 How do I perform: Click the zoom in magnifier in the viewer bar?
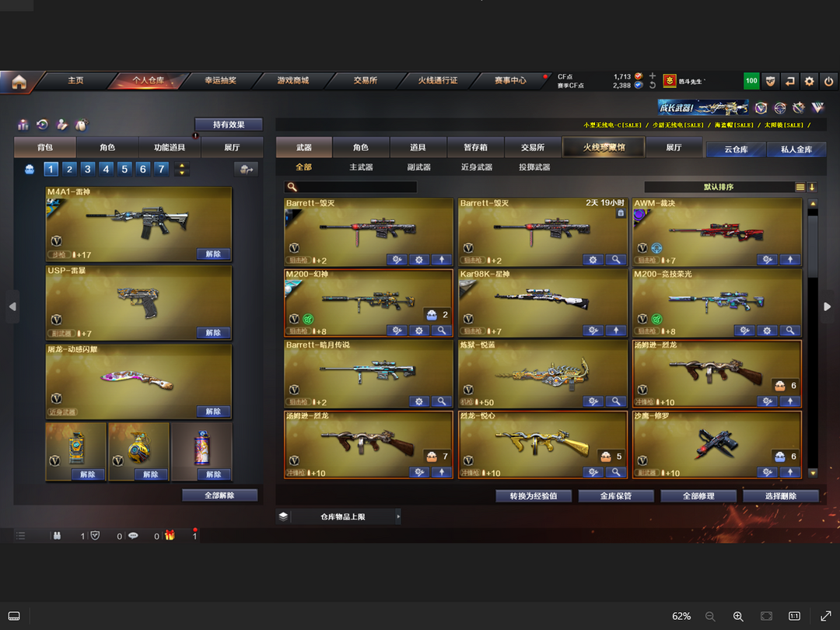click(738, 616)
